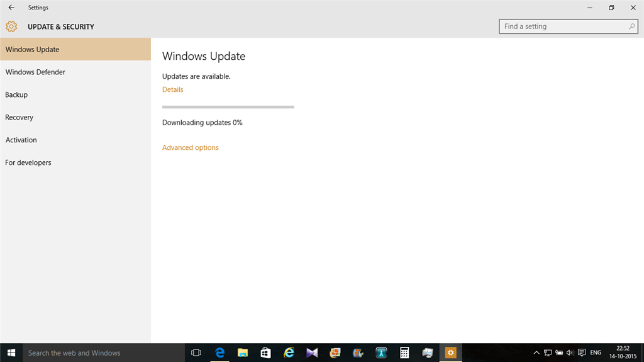Switch to Windows Defender section

pyautogui.click(x=75, y=72)
